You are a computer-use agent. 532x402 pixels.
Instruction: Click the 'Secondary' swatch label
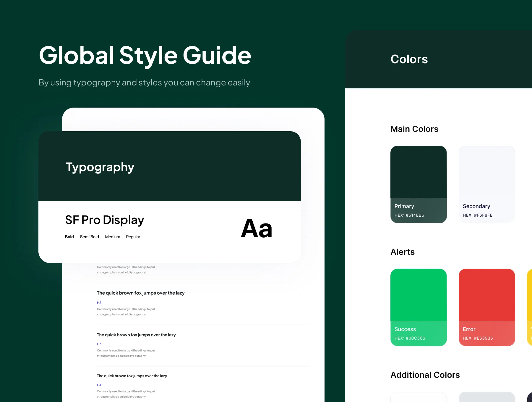(476, 206)
